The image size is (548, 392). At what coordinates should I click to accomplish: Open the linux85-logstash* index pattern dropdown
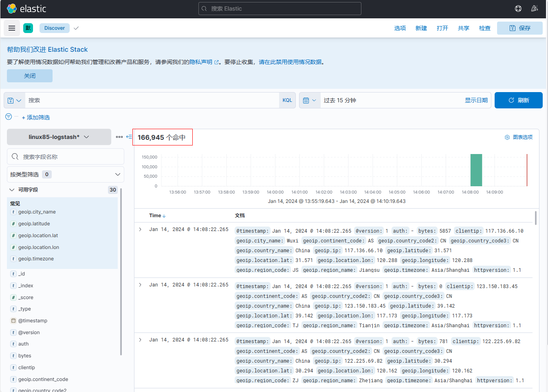coord(59,137)
